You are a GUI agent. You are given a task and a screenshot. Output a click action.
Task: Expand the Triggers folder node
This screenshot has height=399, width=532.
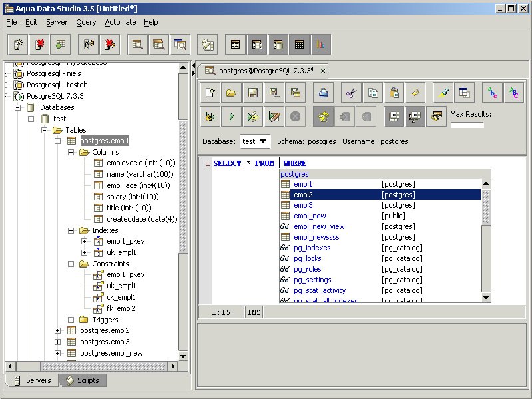(x=71, y=320)
